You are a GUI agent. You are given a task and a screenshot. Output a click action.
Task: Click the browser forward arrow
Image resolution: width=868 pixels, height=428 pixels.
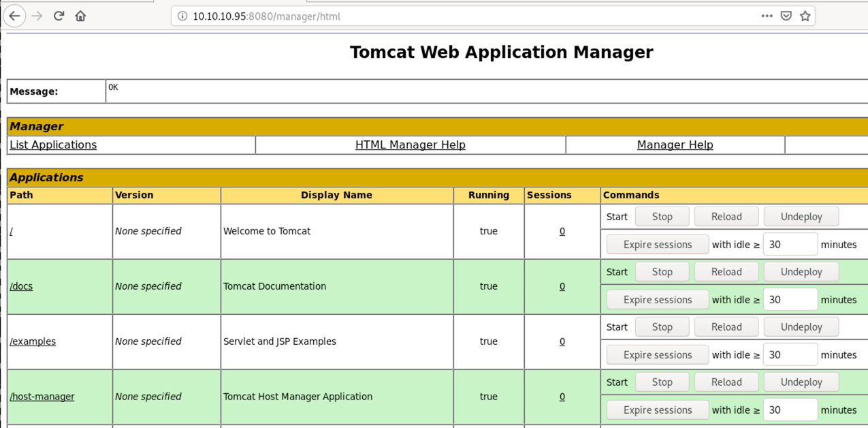click(37, 15)
